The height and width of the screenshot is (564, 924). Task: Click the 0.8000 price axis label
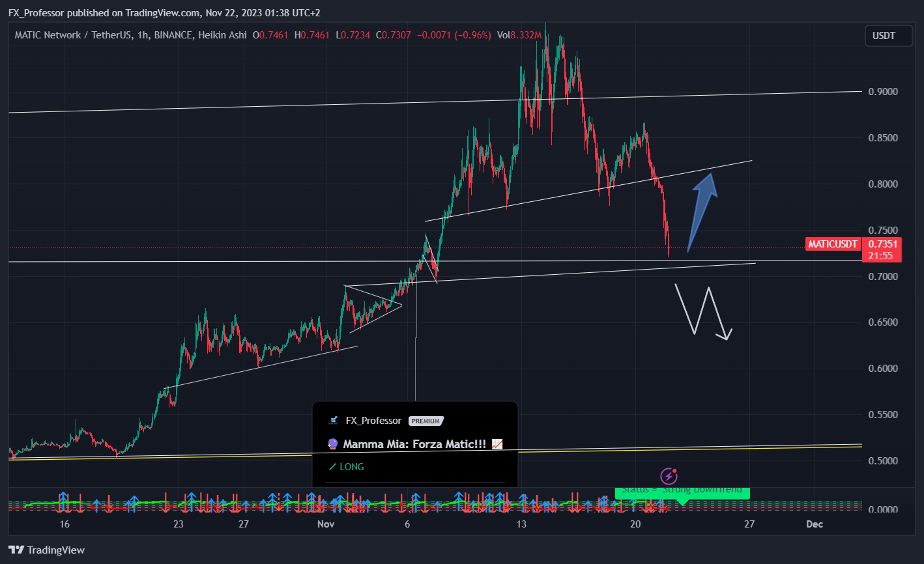[x=883, y=184]
